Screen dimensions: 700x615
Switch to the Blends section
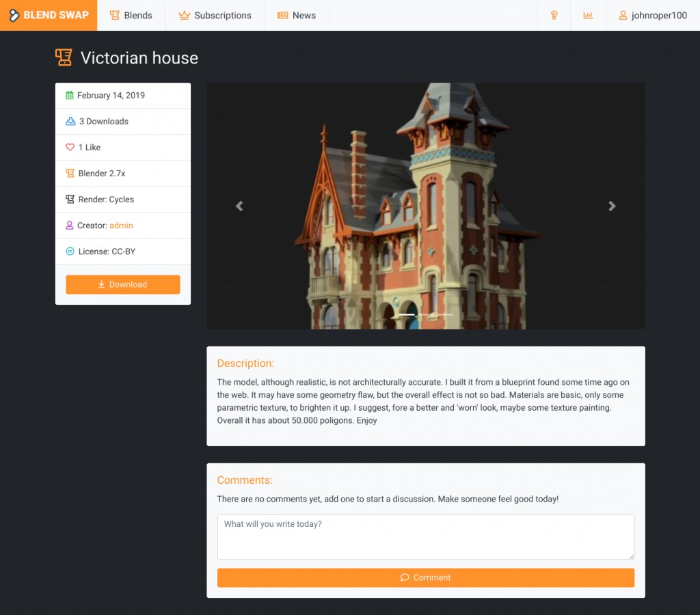(131, 15)
